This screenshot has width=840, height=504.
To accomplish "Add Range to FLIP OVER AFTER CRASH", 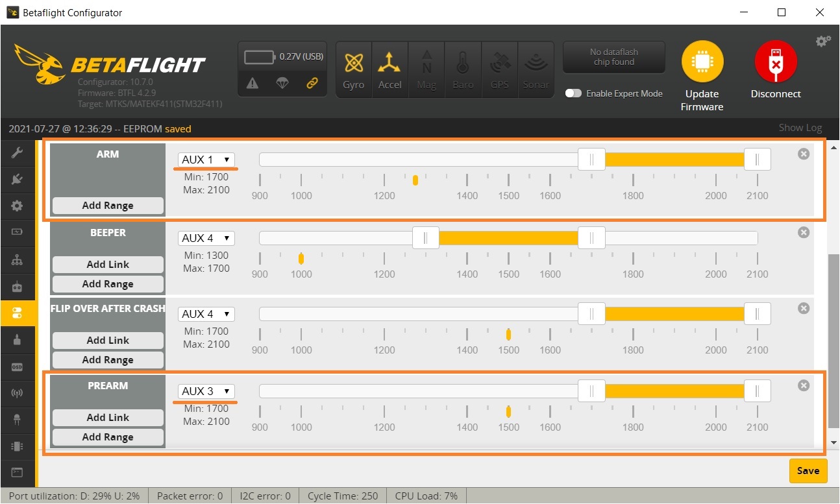I will tap(108, 360).
